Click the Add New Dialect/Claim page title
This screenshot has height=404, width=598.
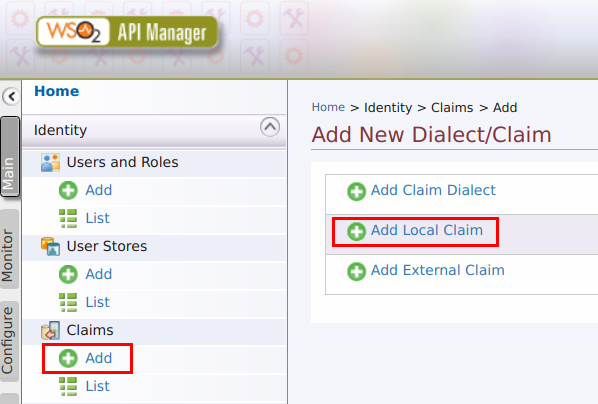[431, 135]
